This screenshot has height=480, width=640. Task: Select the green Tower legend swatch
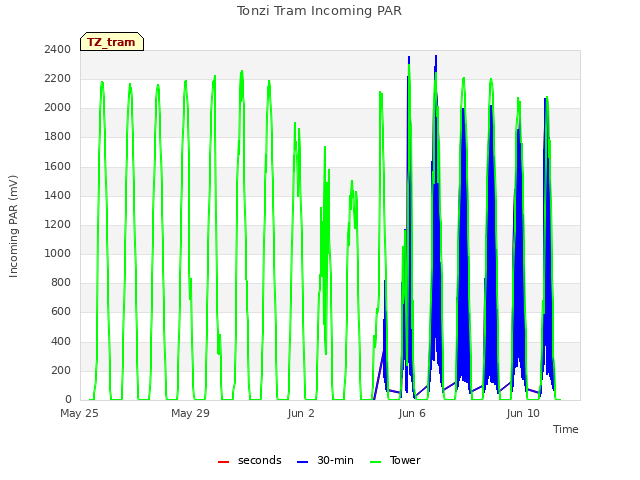375,462
